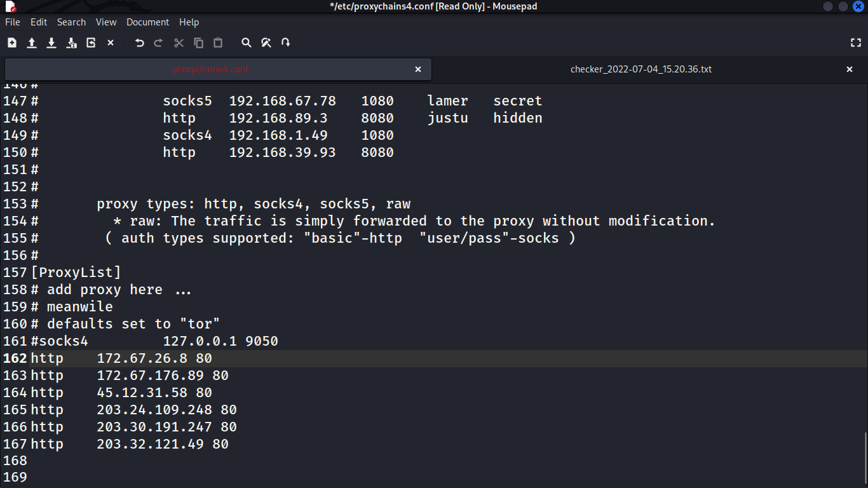Click the Reload document icon
Viewport: 868px width, 488px height.
click(91, 43)
